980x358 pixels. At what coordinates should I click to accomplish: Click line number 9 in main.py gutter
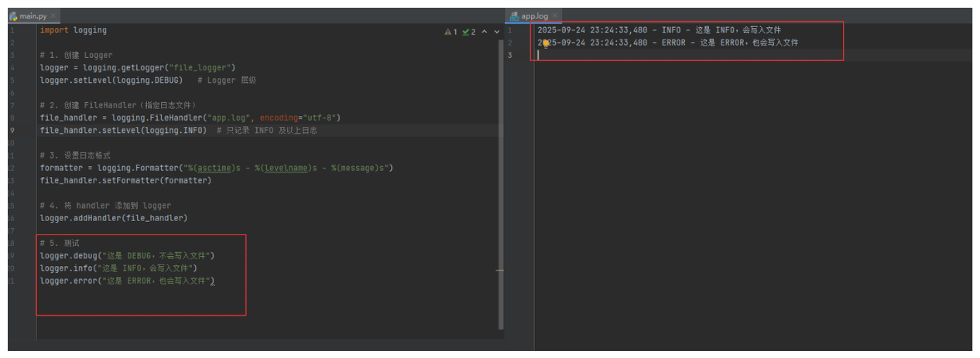[x=12, y=131]
